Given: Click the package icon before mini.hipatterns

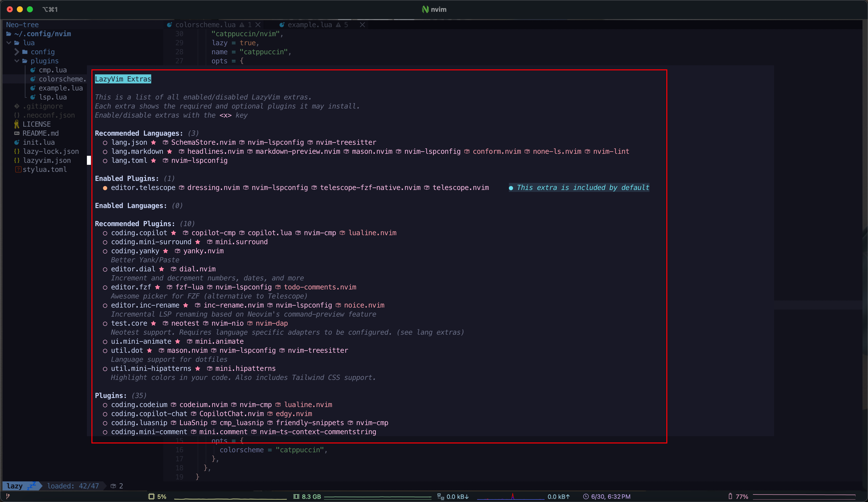Looking at the screenshot, I should pos(210,369).
